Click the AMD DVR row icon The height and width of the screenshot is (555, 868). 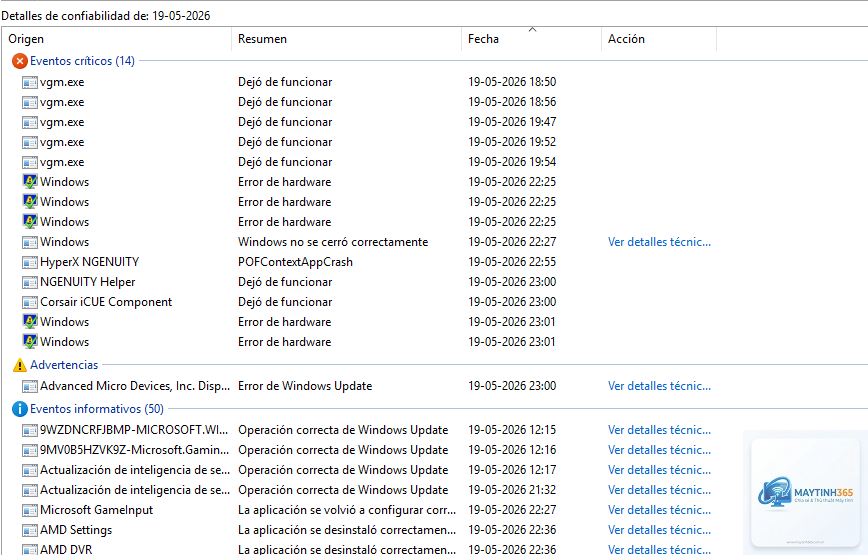(30, 549)
